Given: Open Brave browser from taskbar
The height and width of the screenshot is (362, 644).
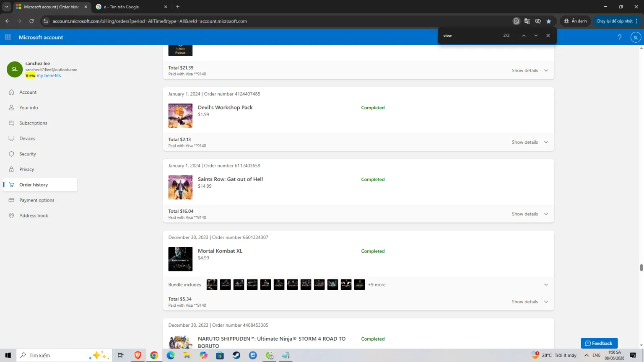Looking at the screenshot, I should click(x=138, y=355).
